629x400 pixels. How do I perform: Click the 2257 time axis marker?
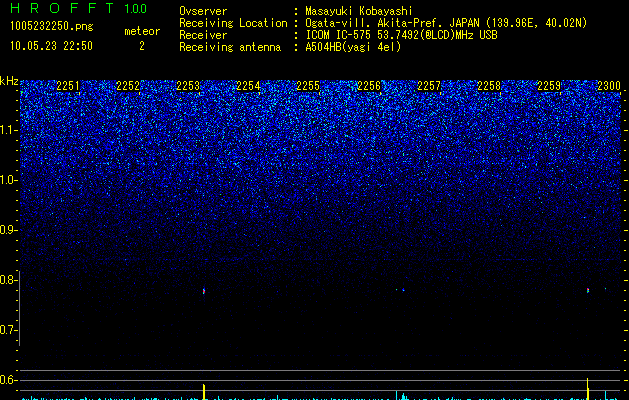(x=429, y=86)
